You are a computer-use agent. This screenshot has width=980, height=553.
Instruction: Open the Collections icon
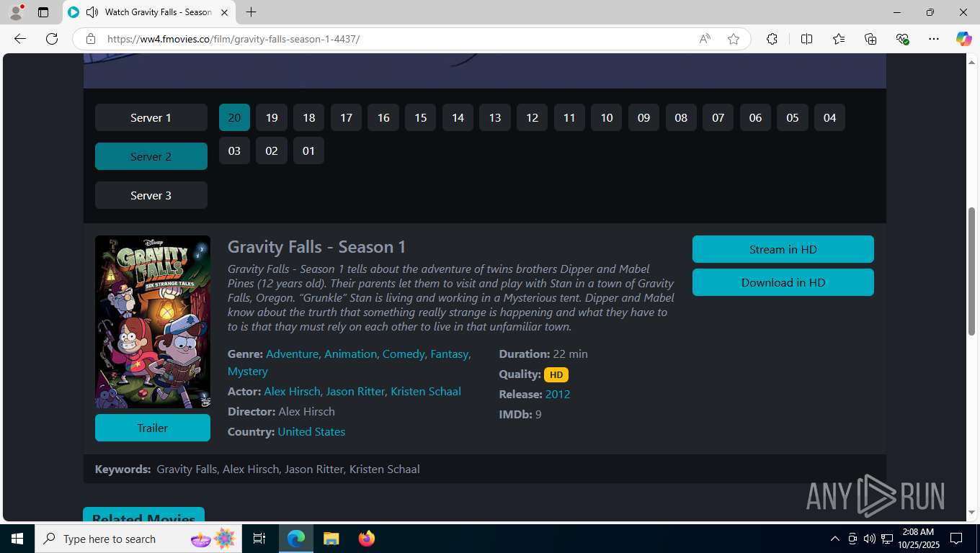[x=870, y=39]
